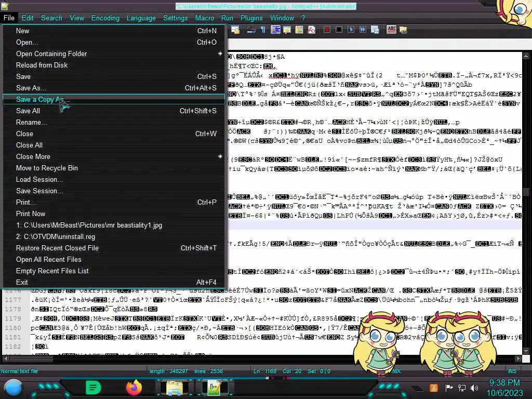Show all characters pilcrow icon
This screenshot has width=532, height=399.
point(263,30)
